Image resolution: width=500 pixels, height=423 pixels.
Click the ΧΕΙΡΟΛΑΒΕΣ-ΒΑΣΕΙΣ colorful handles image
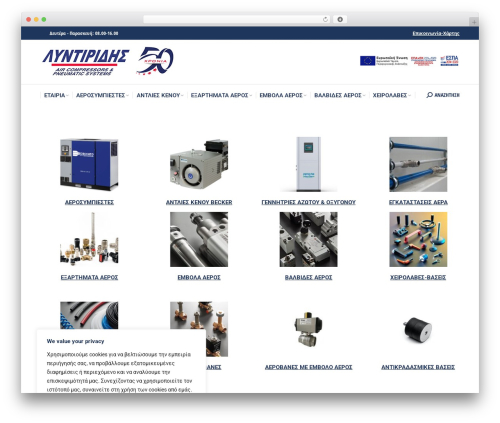point(418,239)
